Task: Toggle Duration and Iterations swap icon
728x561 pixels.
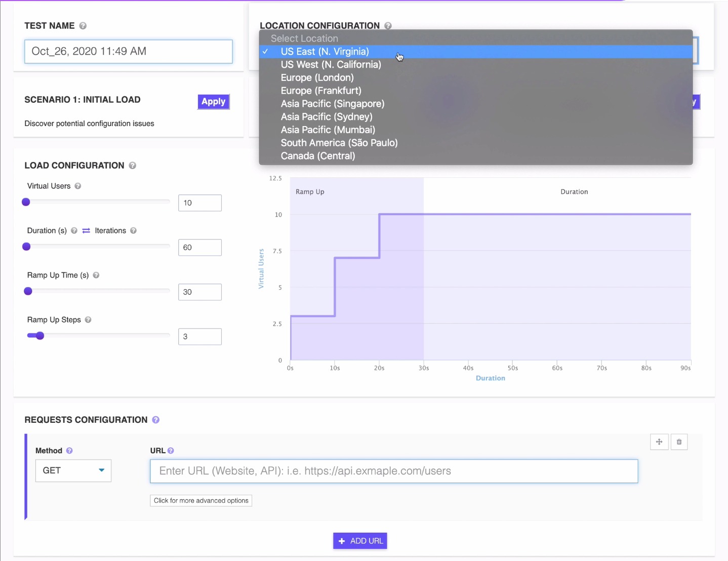Action: pyautogui.click(x=86, y=231)
